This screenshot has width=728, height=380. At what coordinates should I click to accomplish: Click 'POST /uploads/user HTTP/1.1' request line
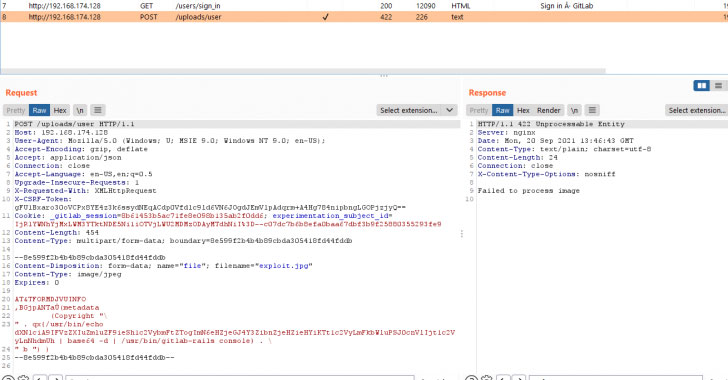coord(74,124)
